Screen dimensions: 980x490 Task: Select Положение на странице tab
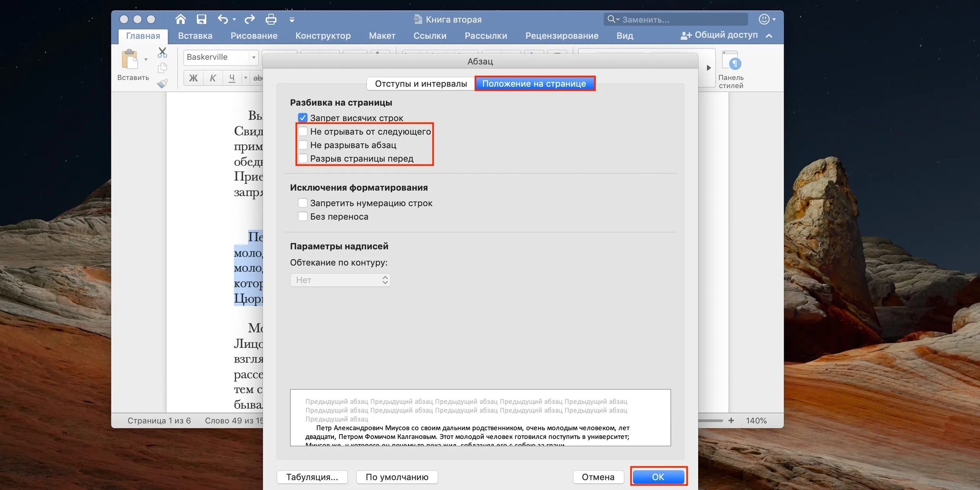coord(534,83)
